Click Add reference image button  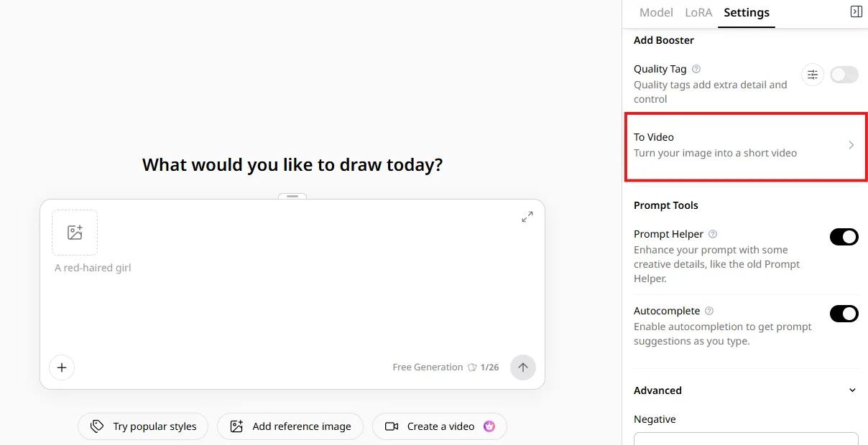(x=290, y=426)
